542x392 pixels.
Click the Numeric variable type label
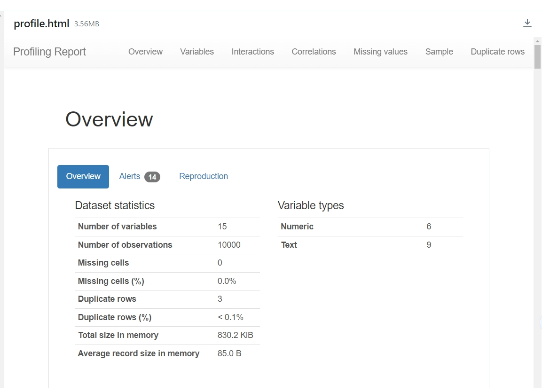coord(297,227)
